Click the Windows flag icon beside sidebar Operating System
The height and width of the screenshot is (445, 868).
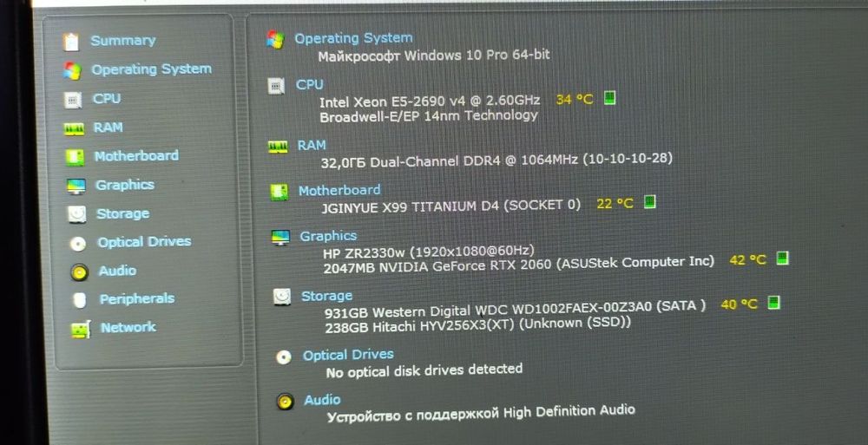(x=72, y=70)
